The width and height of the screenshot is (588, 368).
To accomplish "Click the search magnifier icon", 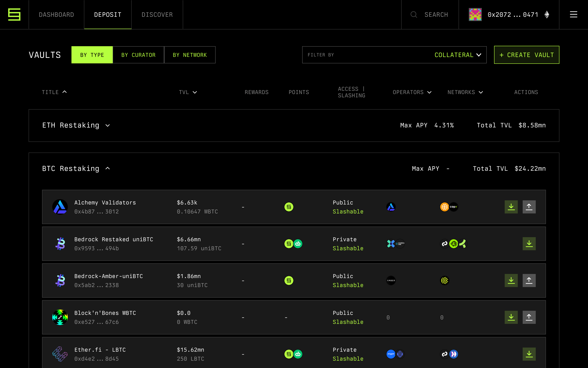I will (414, 15).
